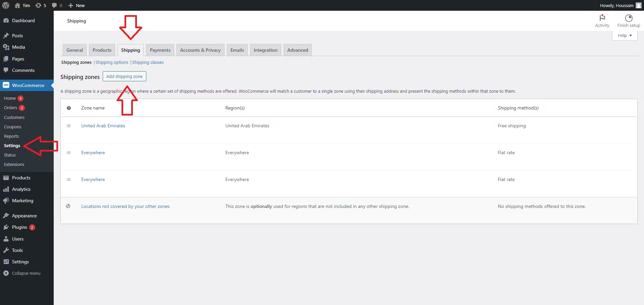Open the comments bubble icon in admin bar
The height and width of the screenshot is (305, 644).
click(54, 5)
